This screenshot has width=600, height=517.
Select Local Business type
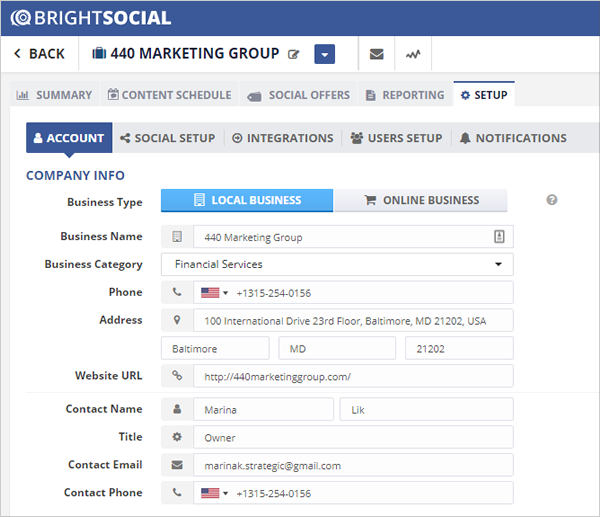tap(247, 200)
